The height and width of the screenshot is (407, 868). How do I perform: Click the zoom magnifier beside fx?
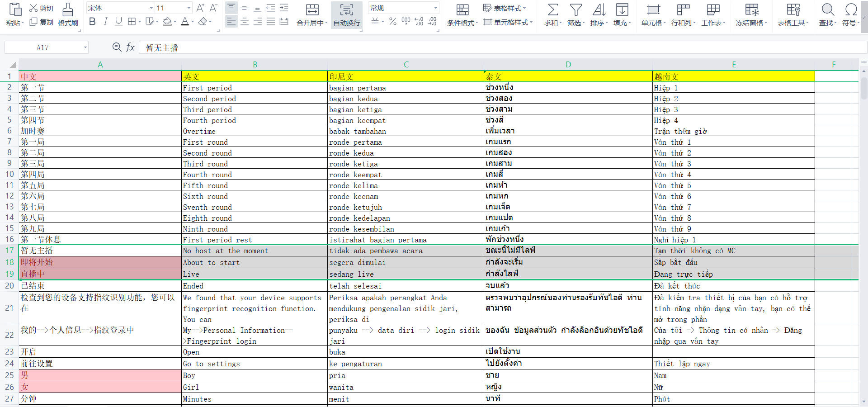(x=117, y=47)
